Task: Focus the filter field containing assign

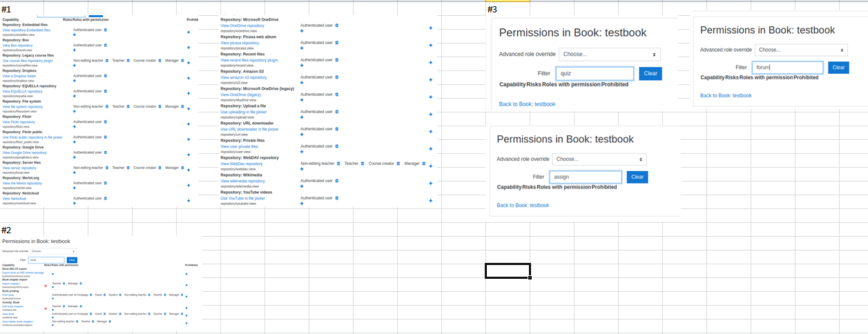Action: 586,177
